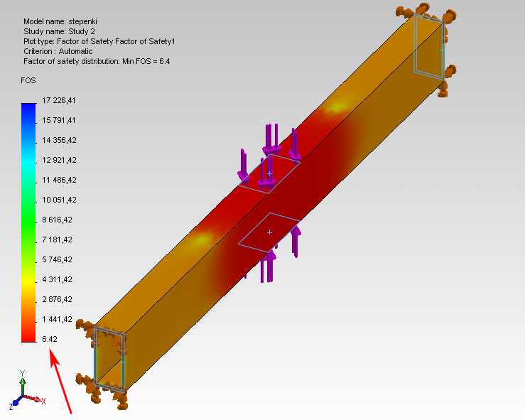Screen dimensions: 525x420
Task: Click the FOS color legend bar
Action: pyautogui.click(x=28, y=222)
